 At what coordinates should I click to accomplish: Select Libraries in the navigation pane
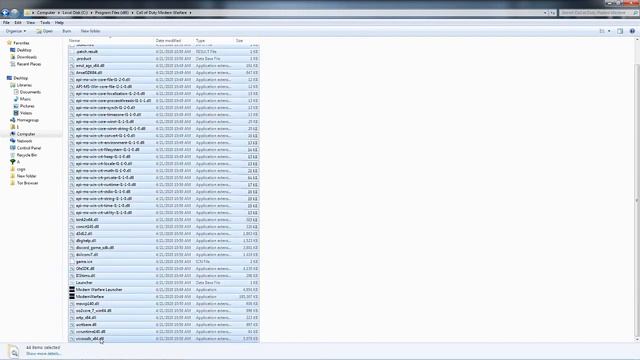click(x=24, y=85)
